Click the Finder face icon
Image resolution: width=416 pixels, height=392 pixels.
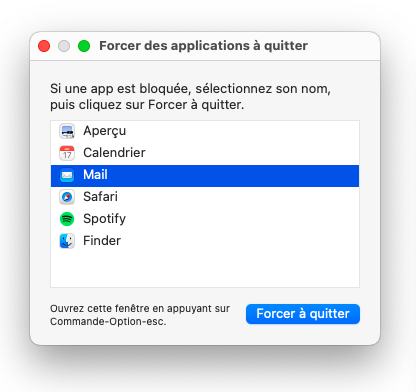tap(67, 241)
